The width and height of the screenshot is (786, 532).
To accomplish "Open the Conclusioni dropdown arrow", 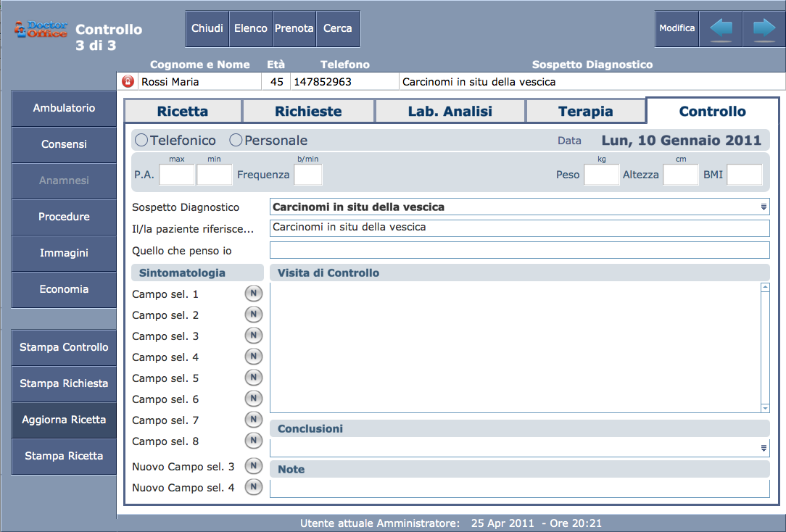I will click(764, 449).
